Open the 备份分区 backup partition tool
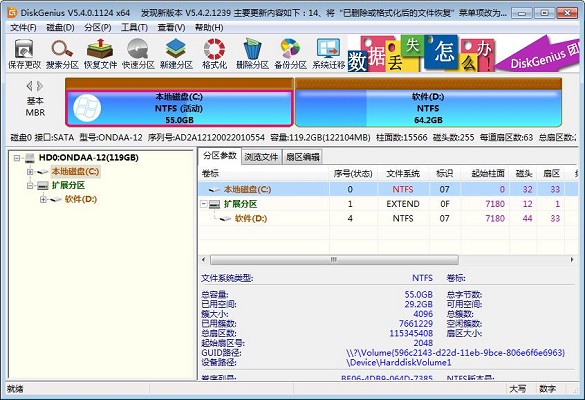585x400 pixels. (x=290, y=54)
